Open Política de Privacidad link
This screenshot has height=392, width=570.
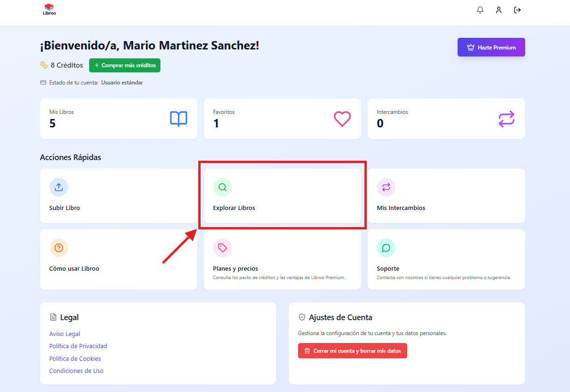point(78,346)
